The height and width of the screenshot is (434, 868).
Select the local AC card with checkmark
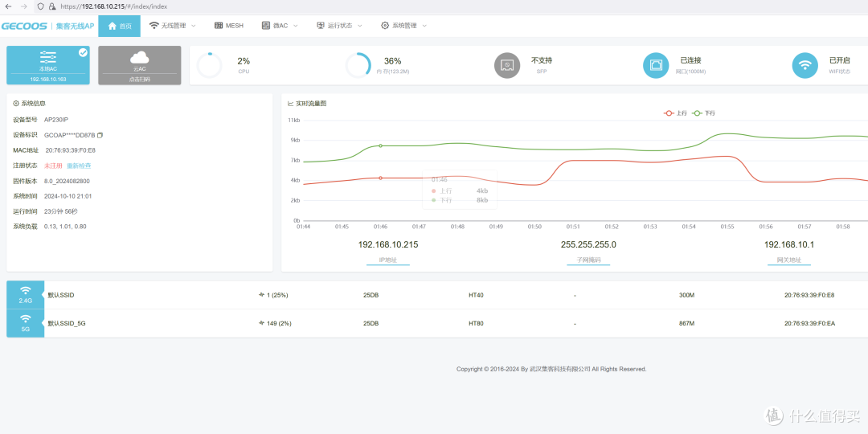point(48,65)
